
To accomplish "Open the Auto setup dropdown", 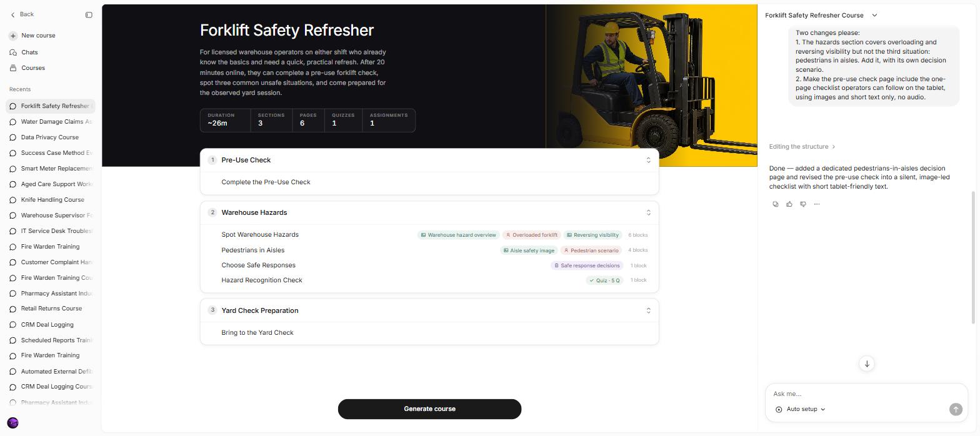I will click(x=801, y=410).
